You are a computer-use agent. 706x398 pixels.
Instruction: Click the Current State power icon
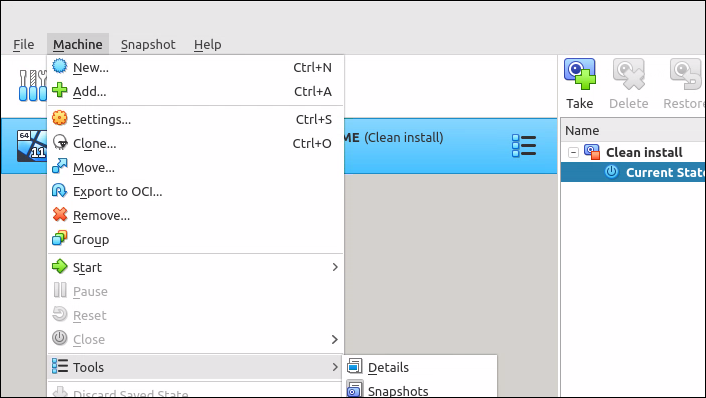(x=611, y=172)
